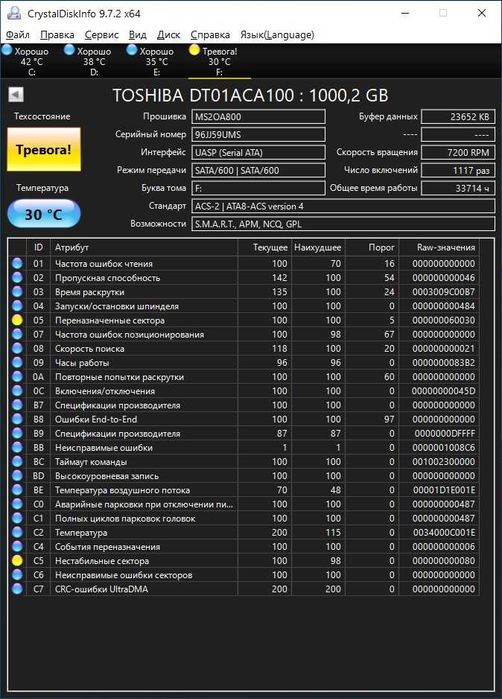Viewport: 502px width, 699px height.
Task: Click raw value 0000000DFFFF in B9 row
Action: [445, 433]
